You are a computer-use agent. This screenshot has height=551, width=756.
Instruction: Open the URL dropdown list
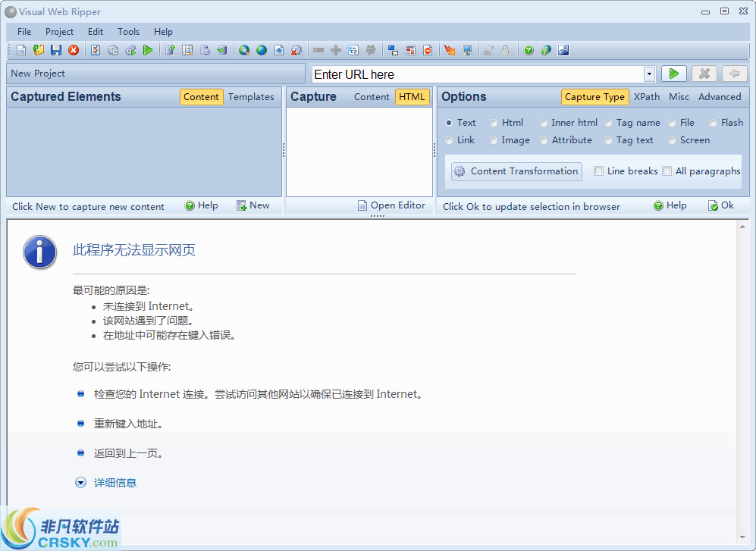coord(648,73)
